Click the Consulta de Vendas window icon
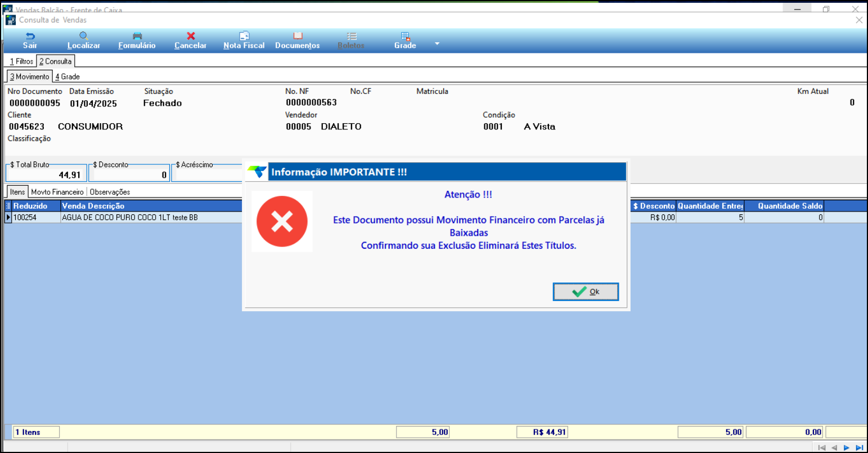Viewport: 868px width, 453px height. click(x=10, y=20)
